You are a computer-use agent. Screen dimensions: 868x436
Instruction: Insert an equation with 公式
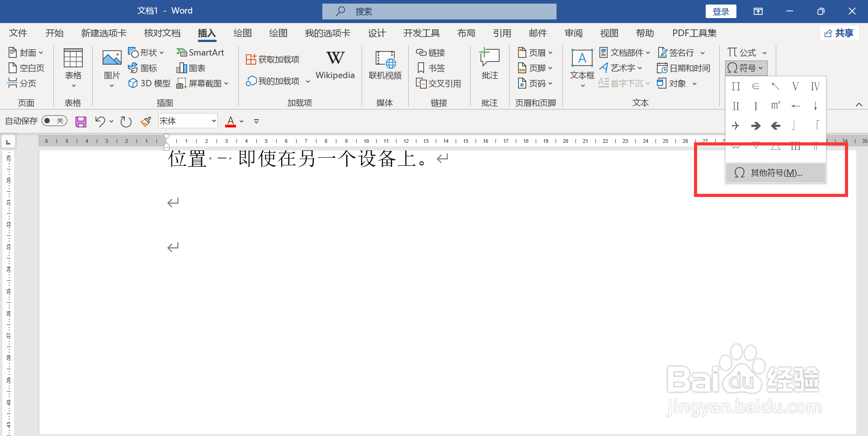click(747, 53)
